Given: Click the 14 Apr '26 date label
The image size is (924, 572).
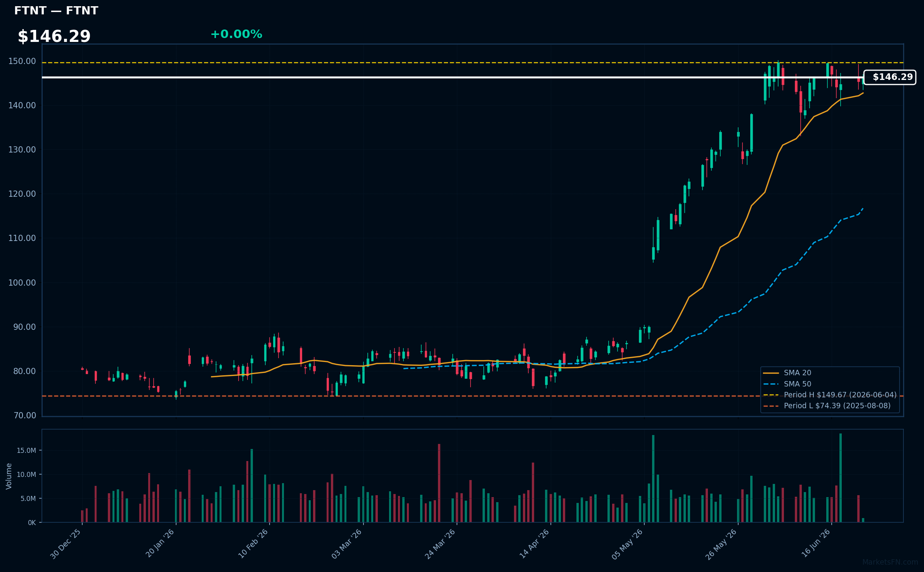Looking at the screenshot, I should pos(534,544).
